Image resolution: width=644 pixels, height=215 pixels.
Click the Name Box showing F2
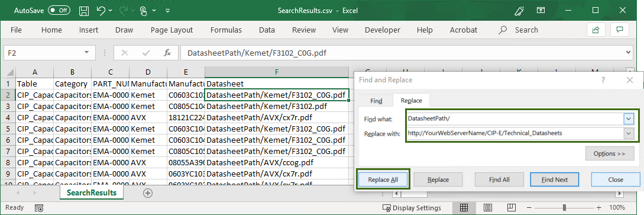tap(43, 53)
